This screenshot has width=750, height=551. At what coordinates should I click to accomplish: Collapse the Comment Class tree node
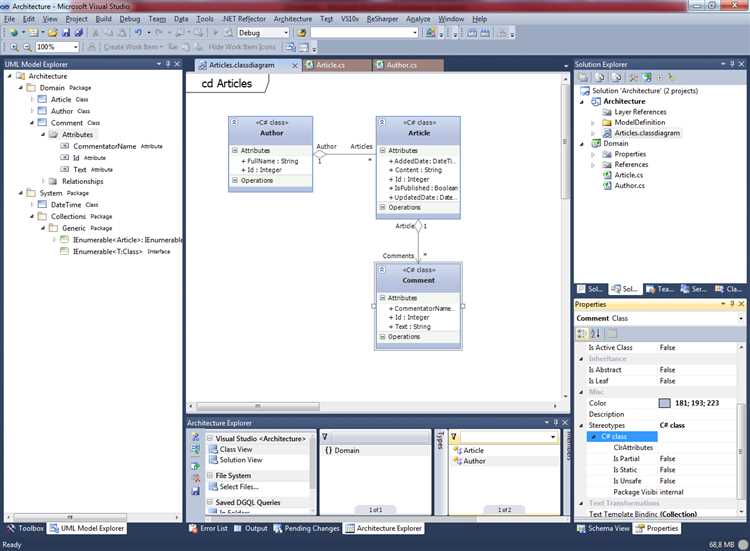[x=32, y=123]
